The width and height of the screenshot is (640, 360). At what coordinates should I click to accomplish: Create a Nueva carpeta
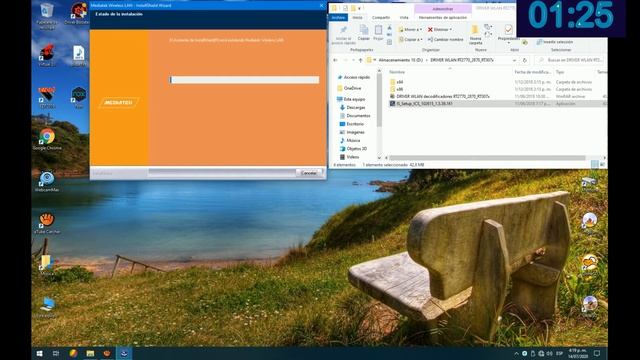click(475, 35)
